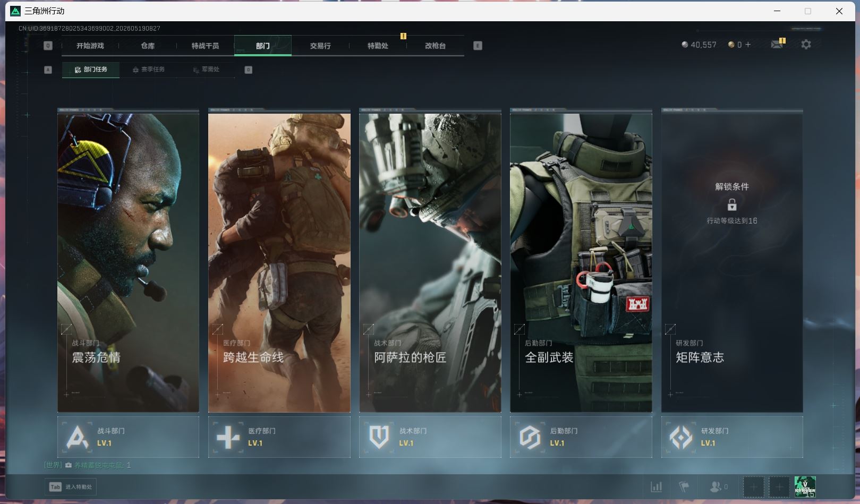Image resolution: width=860 pixels, height=504 pixels.
Task: Open the 军需处 sub-tab
Action: 206,70
